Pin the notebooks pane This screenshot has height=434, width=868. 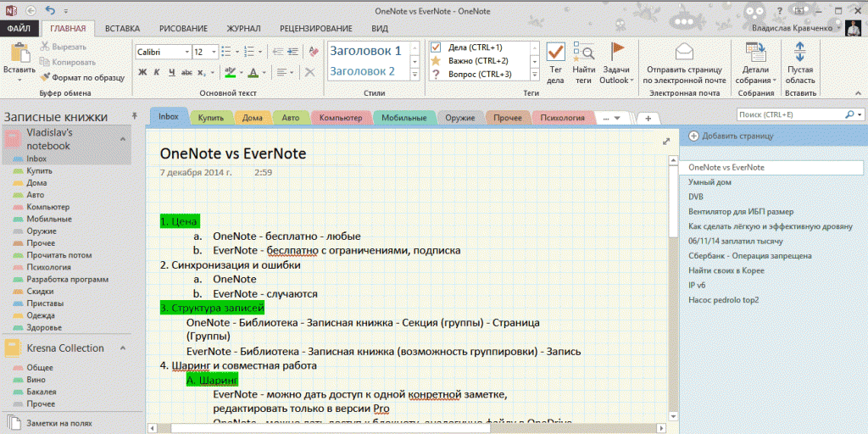tap(134, 114)
